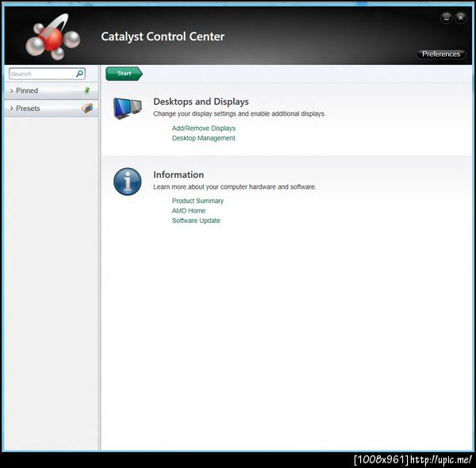Click the green Start breadcrumb button

click(125, 74)
